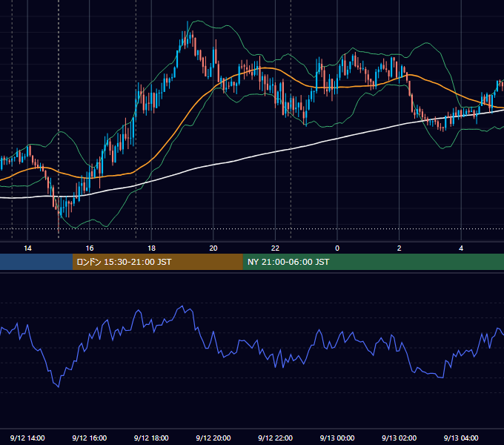Image resolution: width=504 pixels, height=445 pixels.
Task: Click the 20 hour label on the price chart axis
Action: pos(213,248)
